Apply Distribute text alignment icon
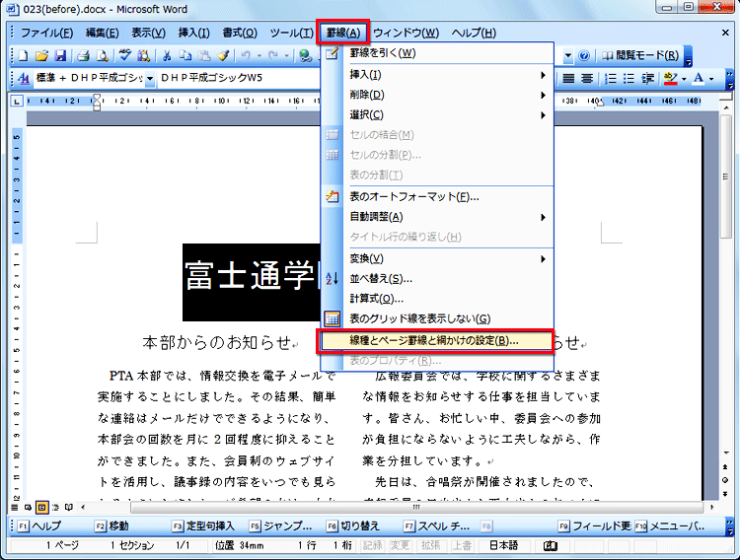 (x=587, y=78)
